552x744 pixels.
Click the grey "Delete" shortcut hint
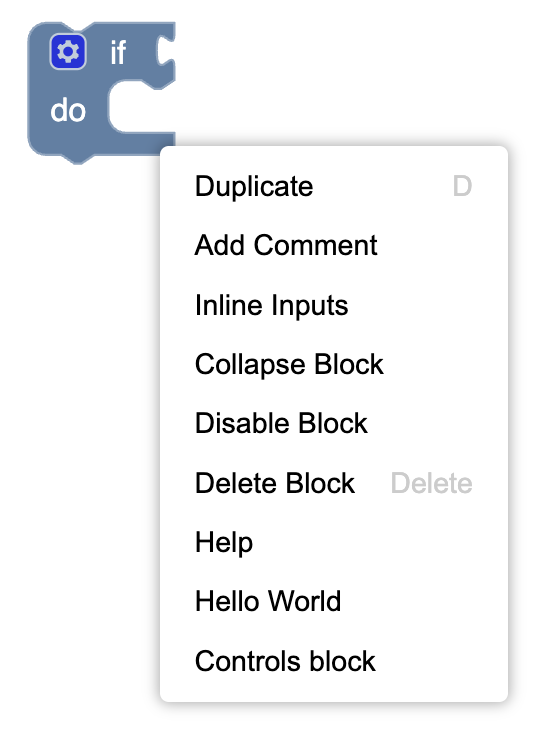point(431,484)
